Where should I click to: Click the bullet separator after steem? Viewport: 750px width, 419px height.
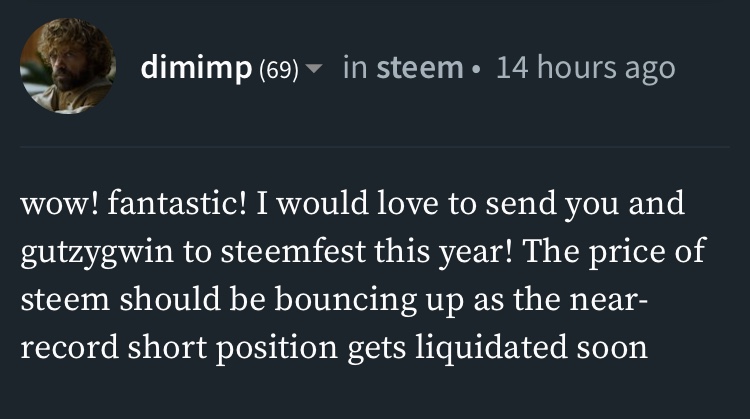click(x=474, y=70)
